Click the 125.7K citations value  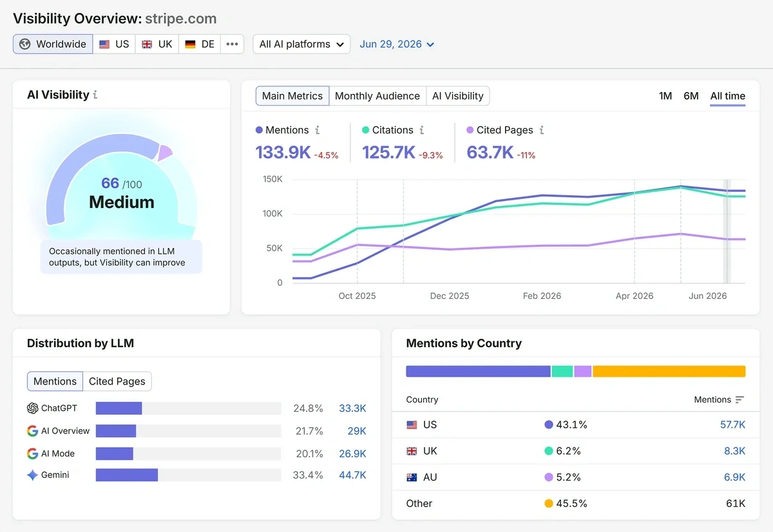click(388, 153)
